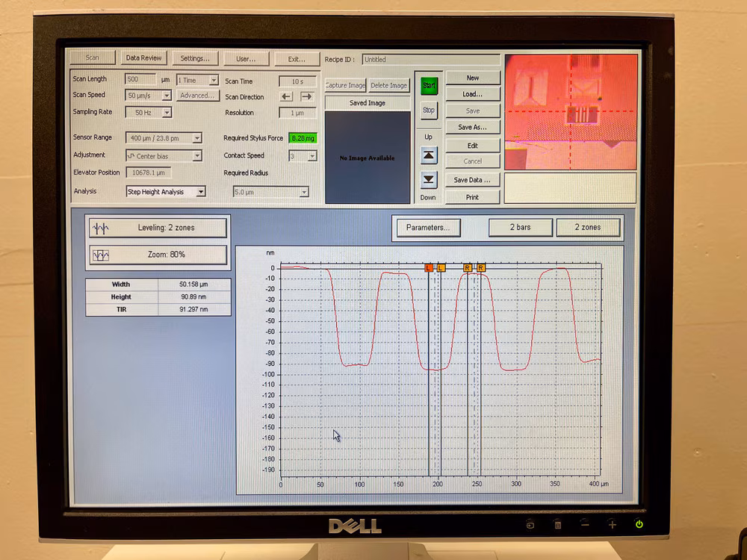Click the second orange L cursor marker
The width and height of the screenshot is (747, 560).
(441, 268)
